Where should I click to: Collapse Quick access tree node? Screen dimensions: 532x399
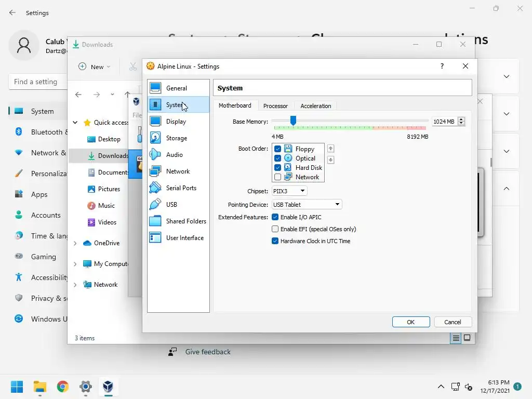pyautogui.click(x=75, y=123)
